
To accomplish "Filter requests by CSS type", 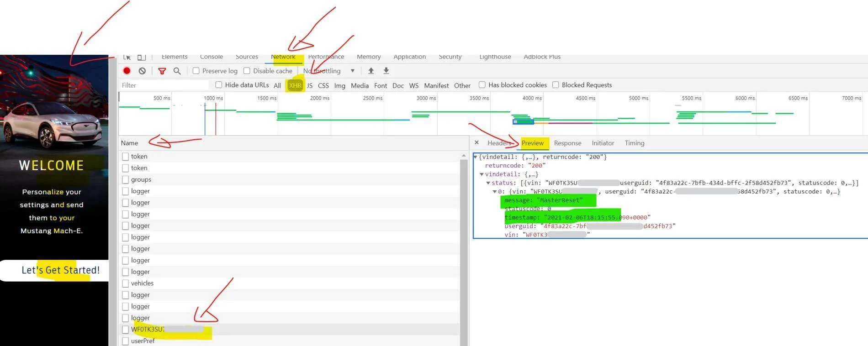I will click(x=323, y=85).
